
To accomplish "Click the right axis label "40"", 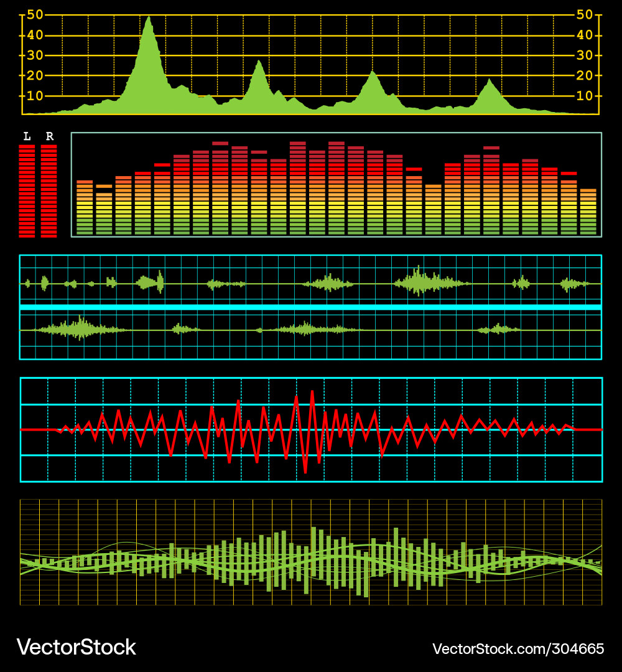I will 585,35.
